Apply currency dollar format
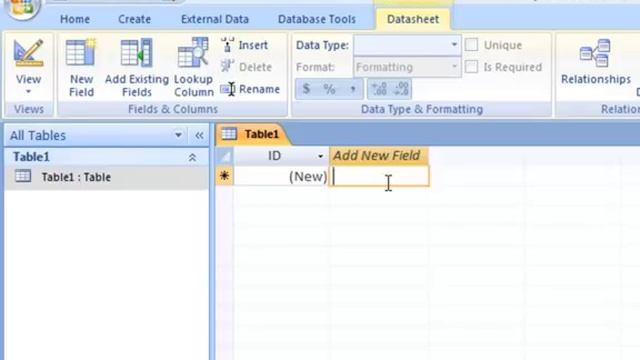Viewport: 640px width, 360px height. [x=307, y=89]
